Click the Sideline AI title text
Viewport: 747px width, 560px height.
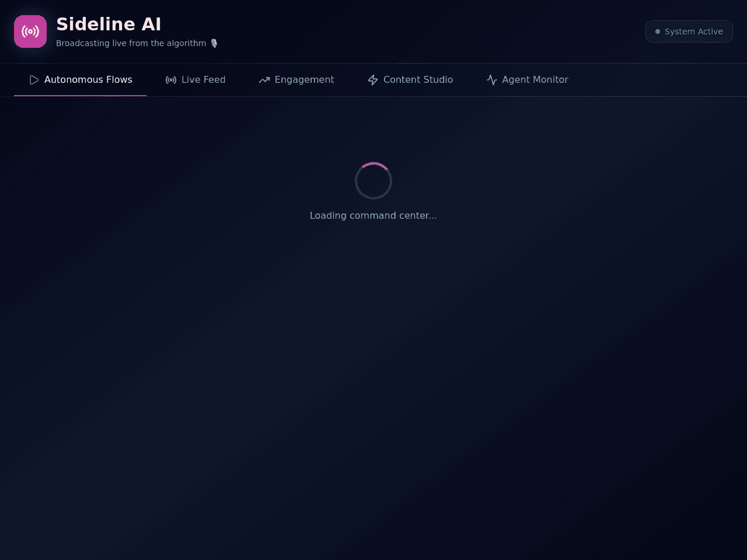coord(109,24)
